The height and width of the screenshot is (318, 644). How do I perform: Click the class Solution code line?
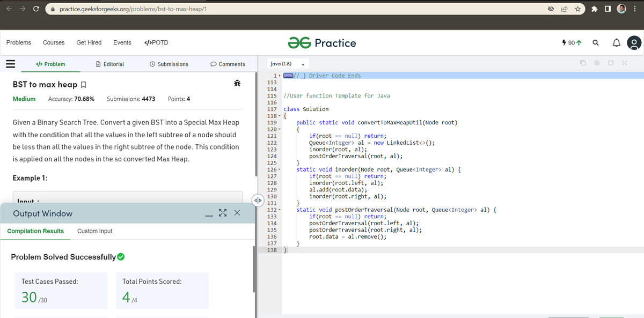(x=305, y=109)
